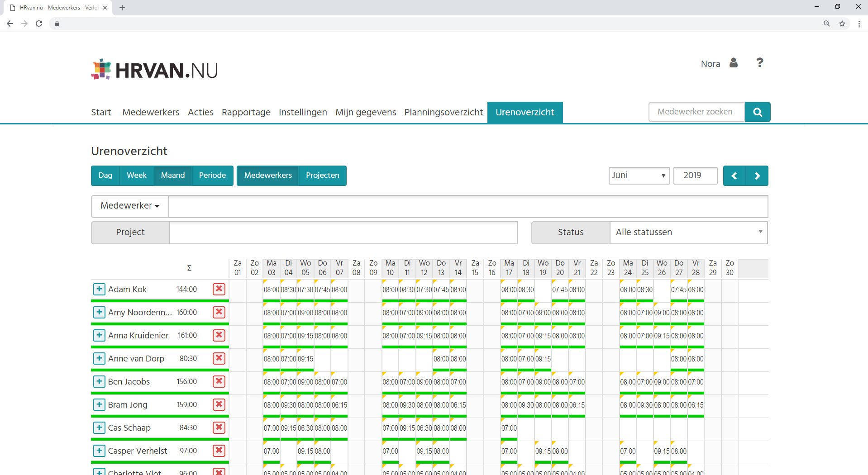The image size is (868, 475).
Task: Click the Medewerker filter text field
Action: [x=468, y=206]
